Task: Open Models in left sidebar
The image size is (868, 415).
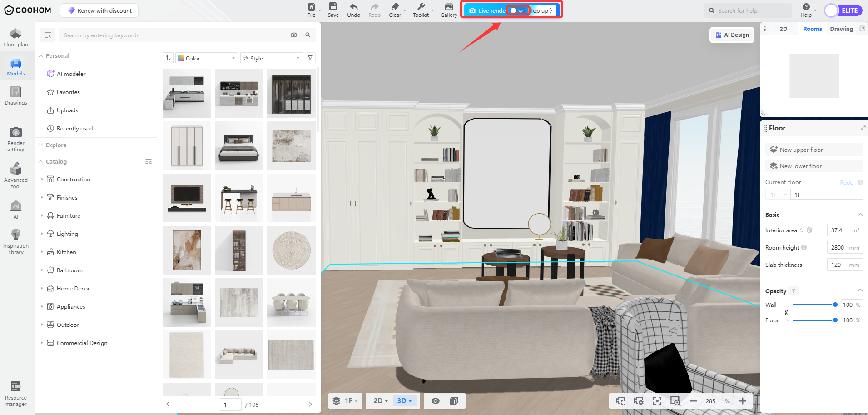Action: point(16,67)
